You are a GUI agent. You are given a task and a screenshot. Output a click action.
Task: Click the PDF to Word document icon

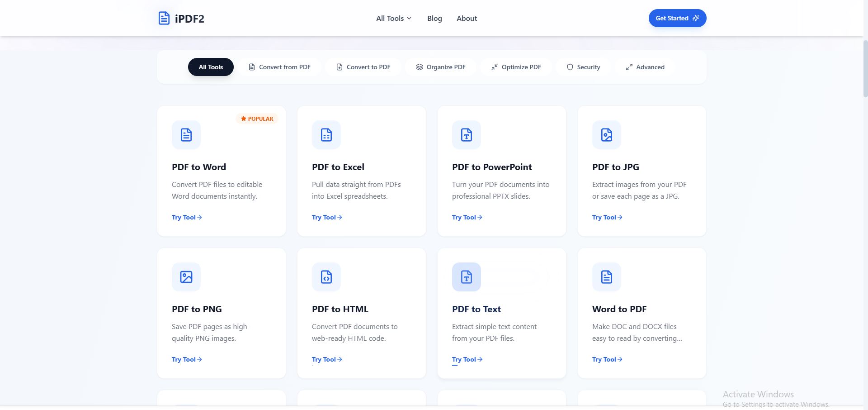pyautogui.click(x=186, y=135)
